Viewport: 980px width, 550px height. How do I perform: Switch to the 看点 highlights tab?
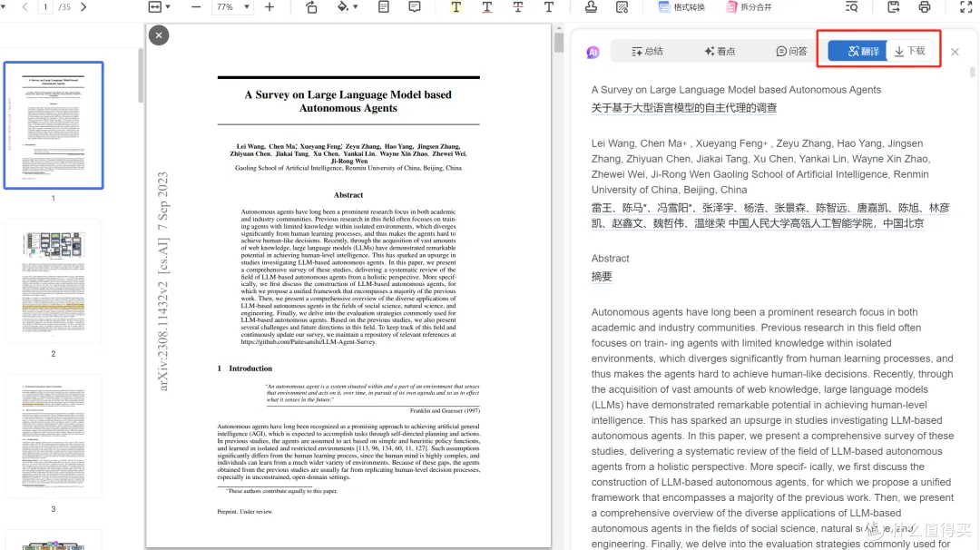click(720, 51)
